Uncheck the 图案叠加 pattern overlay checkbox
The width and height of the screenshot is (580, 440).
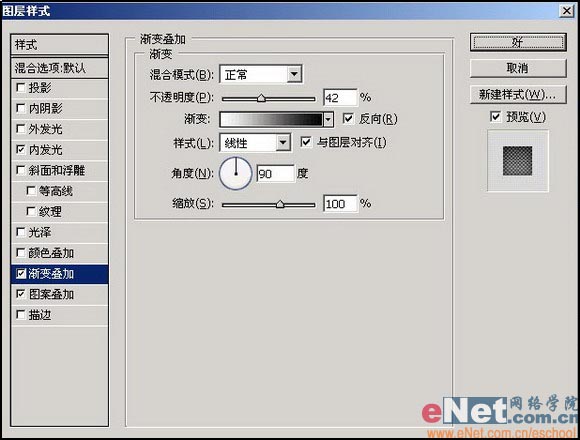pos(21,294)
